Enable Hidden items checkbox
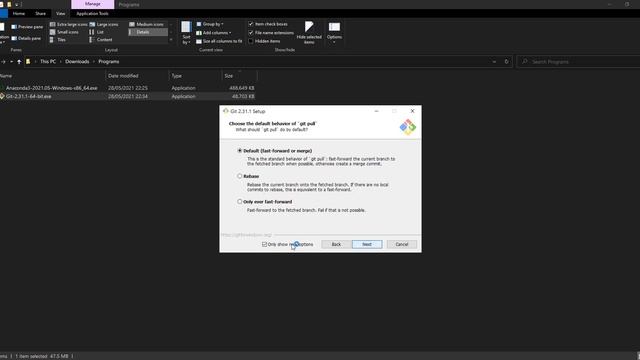Viewport: 640px width, 360px height. [x=251, y=41]
